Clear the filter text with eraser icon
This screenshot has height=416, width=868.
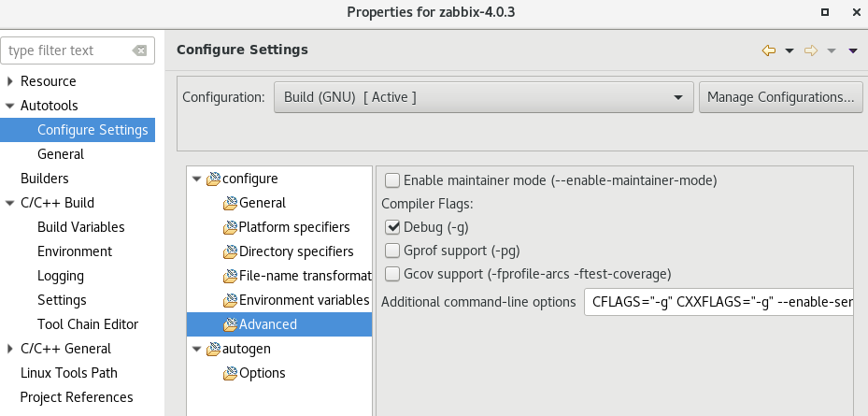pyautogui.click(x=139, y=50)
